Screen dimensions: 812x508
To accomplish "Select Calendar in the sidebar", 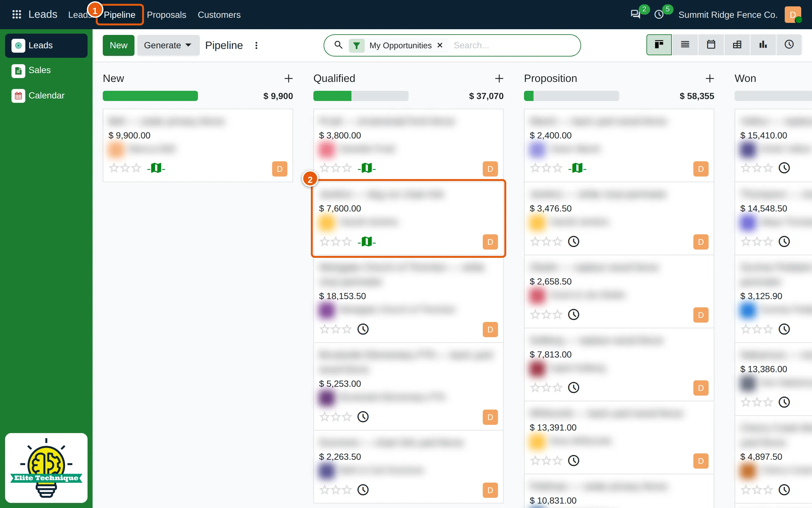I will [46, 96].
